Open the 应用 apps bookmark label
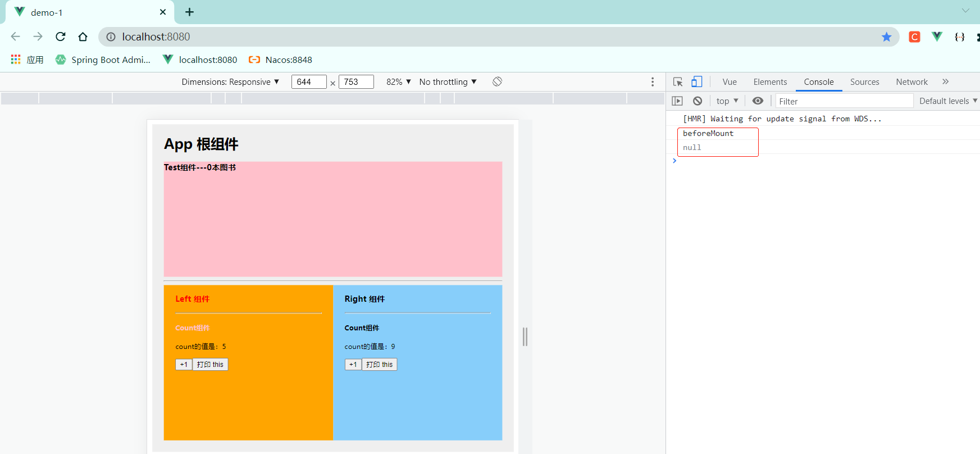The height and width of the screenshot is (454, 980). pyautogui.click(x=35, y=60)
